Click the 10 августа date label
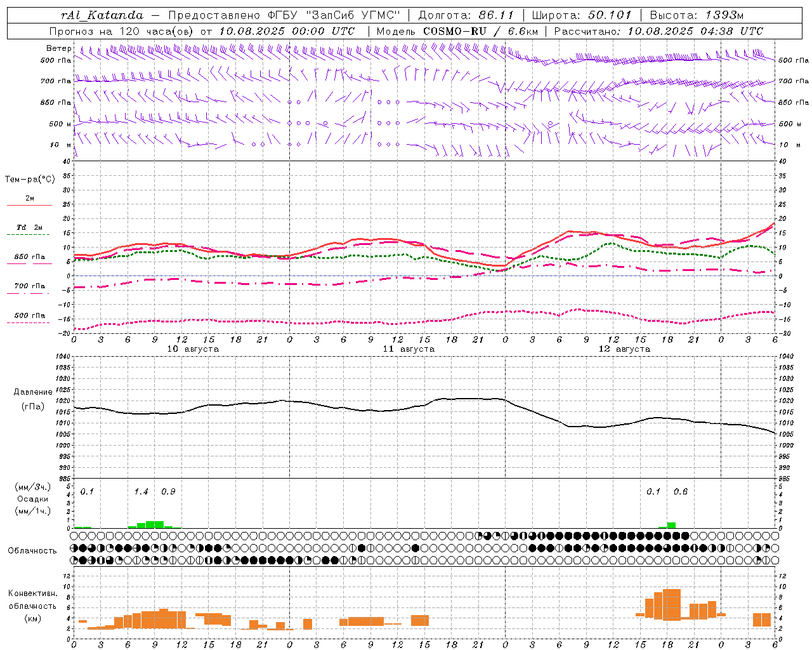Viewport: 812px width, 650px height. pyautogui.click(x=193, y=349)
